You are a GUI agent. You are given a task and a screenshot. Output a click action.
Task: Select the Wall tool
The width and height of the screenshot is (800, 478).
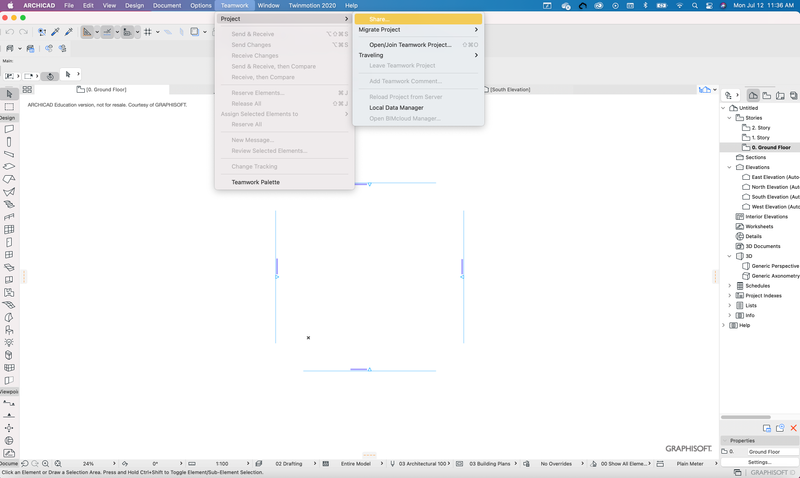9,129
